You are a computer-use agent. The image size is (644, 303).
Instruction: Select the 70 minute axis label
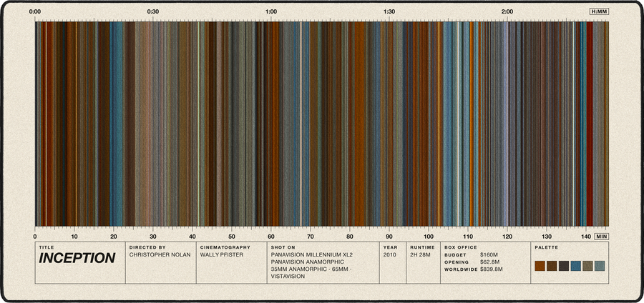pyautogui.click(x=311, y=237)
